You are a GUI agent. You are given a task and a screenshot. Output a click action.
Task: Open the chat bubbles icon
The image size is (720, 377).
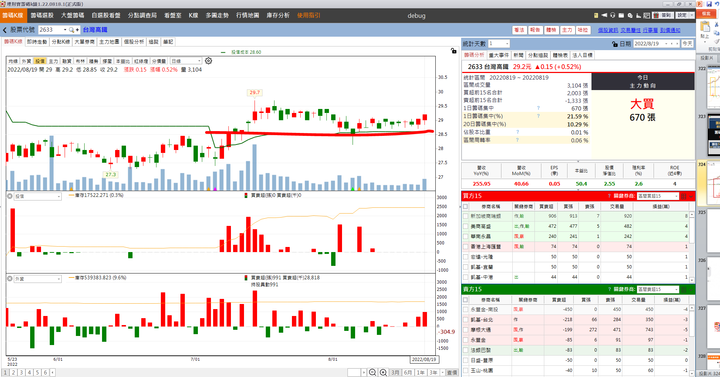pyautogui.click(x=630, y=15)
